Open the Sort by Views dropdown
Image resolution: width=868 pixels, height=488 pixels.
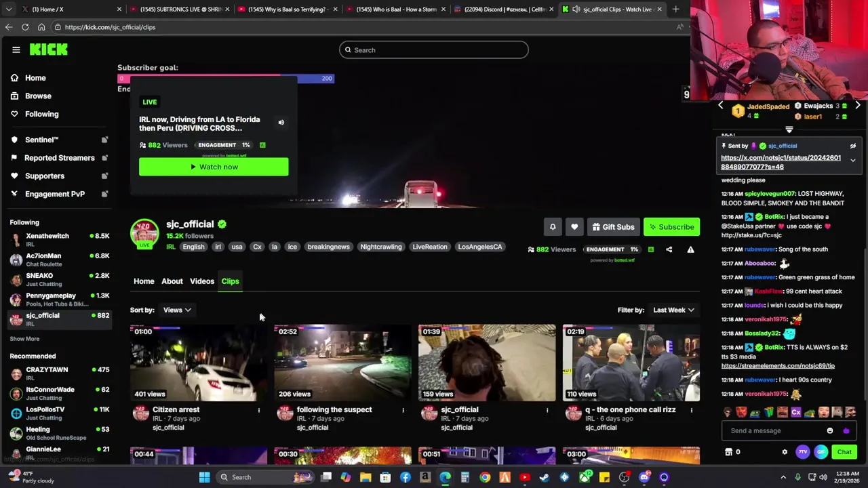point(177,310)
